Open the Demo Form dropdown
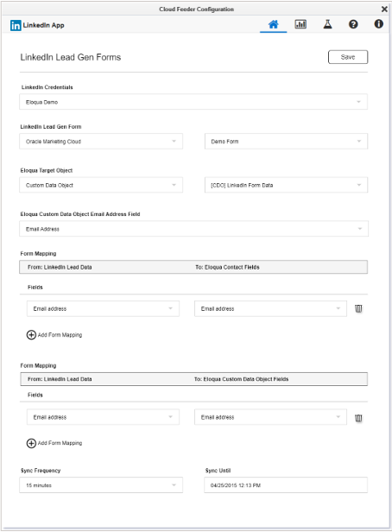The height and width of the screenshot is (532, 392). coord(286,142)
